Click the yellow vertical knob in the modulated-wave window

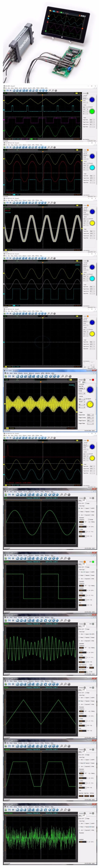coord(90,404)
